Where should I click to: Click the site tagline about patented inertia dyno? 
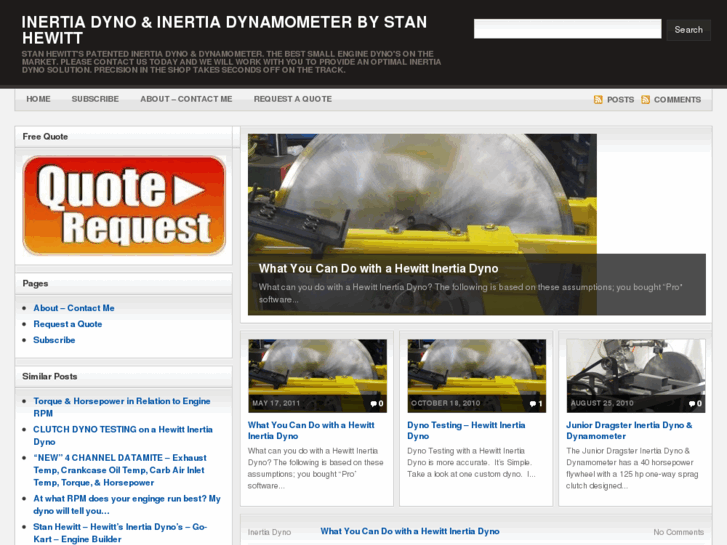pos(231,62)
